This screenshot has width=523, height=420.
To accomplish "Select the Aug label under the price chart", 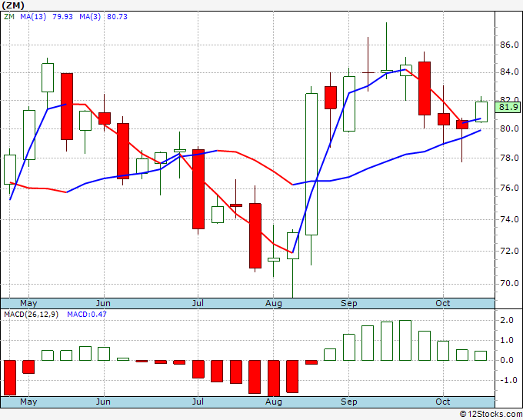I will tap(274, 303).
